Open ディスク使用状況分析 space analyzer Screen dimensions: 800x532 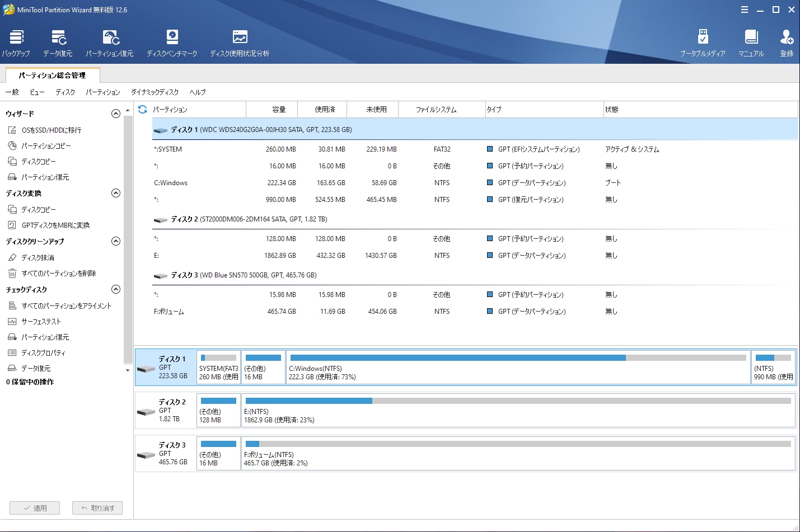pos(240,43)
